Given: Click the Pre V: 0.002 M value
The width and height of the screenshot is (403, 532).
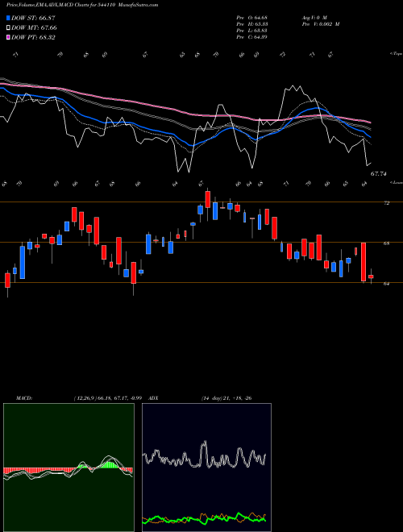Looking at the screenshot, I should point(320,24).
